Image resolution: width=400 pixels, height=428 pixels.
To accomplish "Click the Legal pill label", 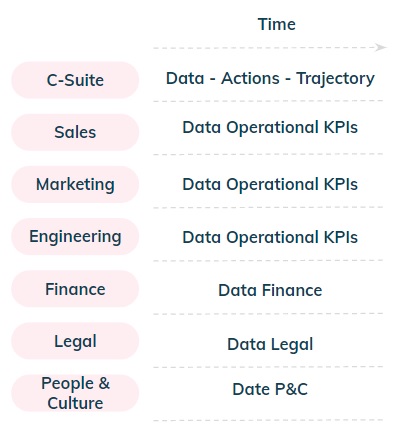I will (75, 341).
